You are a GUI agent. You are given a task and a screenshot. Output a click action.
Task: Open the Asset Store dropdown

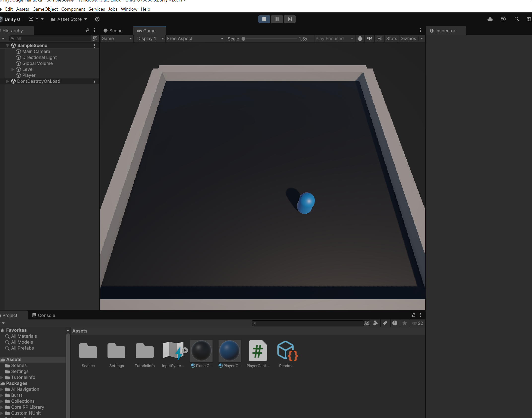[69, 19]
